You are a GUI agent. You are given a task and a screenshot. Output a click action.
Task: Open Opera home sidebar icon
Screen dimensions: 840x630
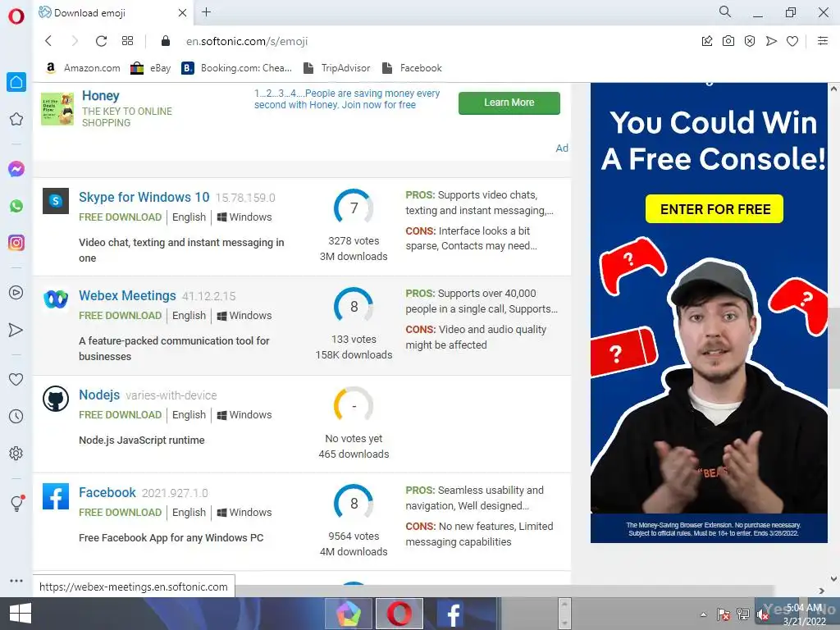(x=16, y=82)
